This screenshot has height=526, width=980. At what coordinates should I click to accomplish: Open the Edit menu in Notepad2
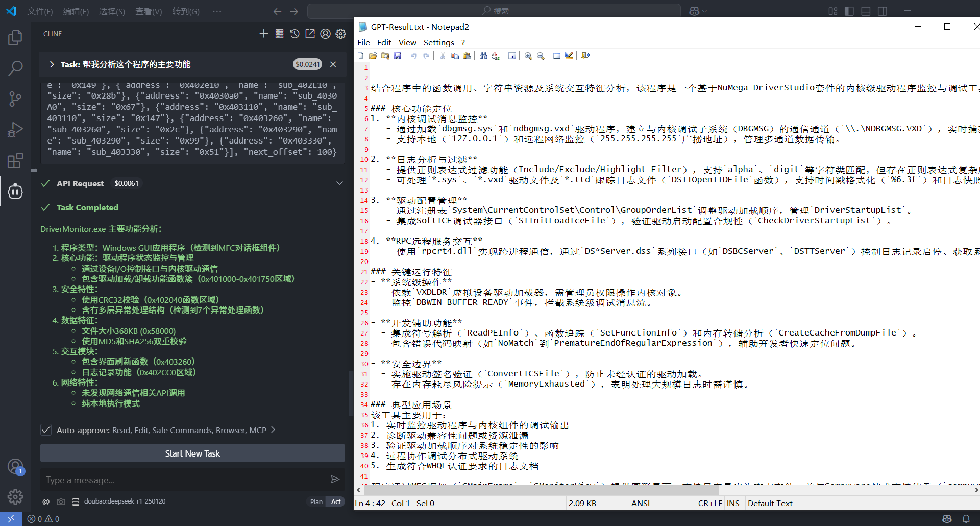(x=384, y=42)
